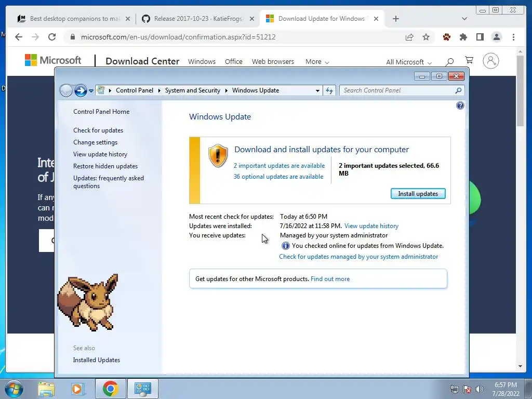Go back in Chrome browser
532x399 pixels.
19,37
